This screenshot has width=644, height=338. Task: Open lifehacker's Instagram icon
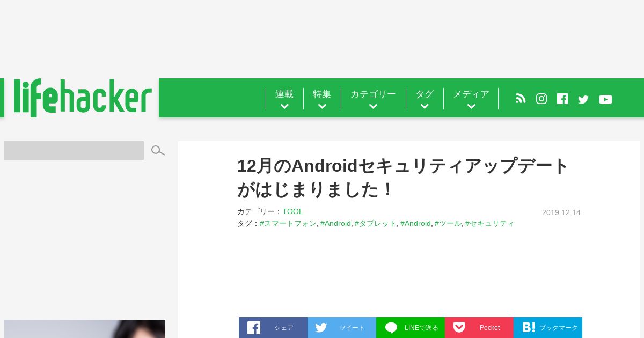(541, 99)
